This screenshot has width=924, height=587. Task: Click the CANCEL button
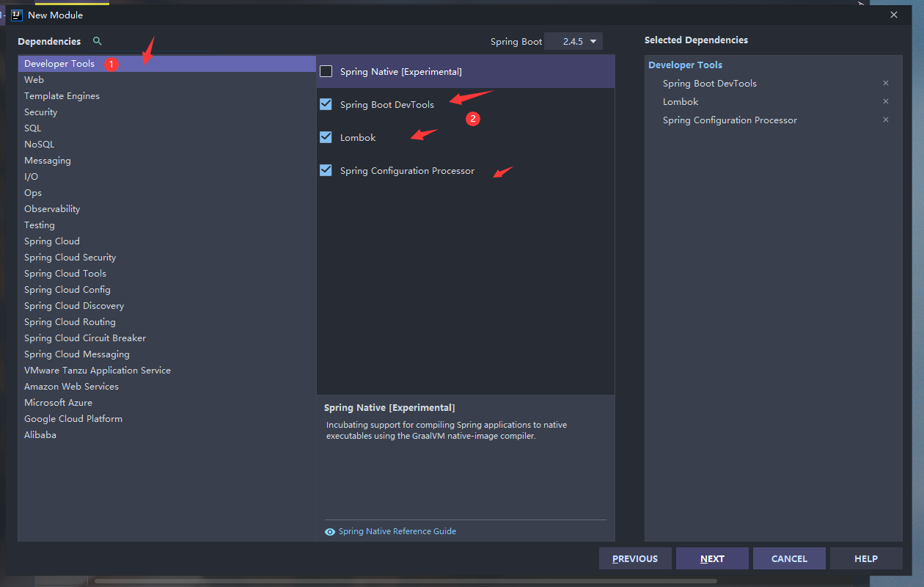point(789,558)
